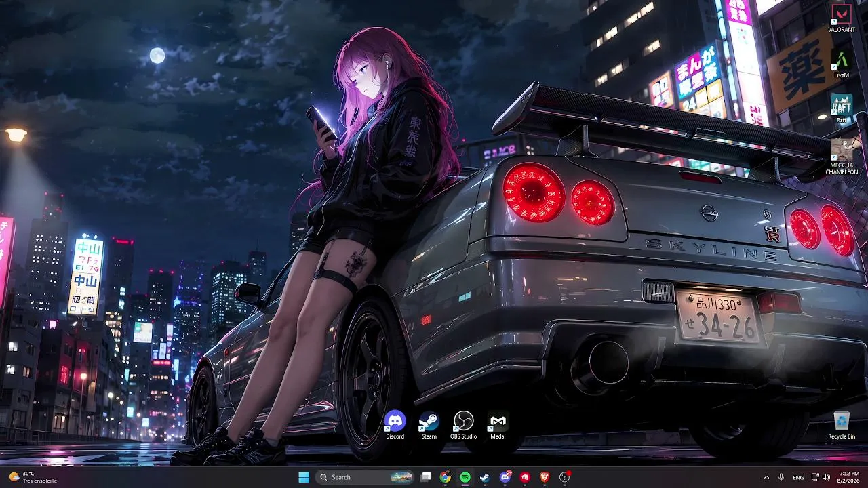The width and height of the screenshot is (868, 488).
Task: Open the Riot Client taskbar icon
Action: 525,477
